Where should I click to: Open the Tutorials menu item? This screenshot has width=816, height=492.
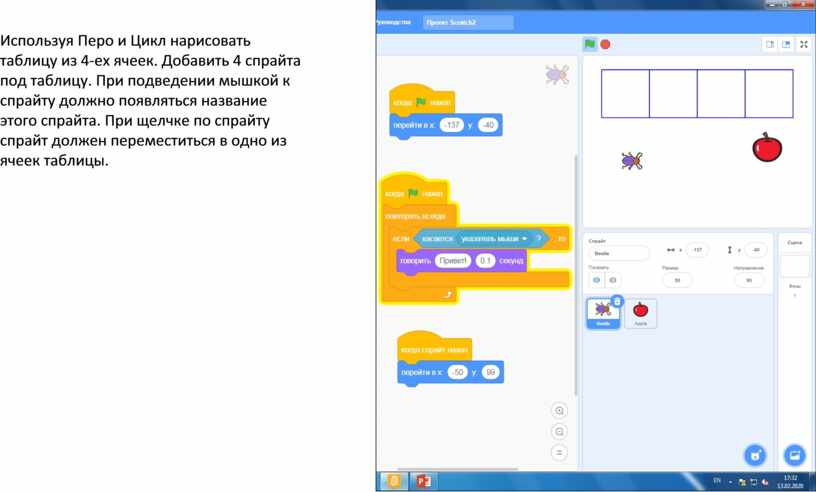[x=392, y=21]
